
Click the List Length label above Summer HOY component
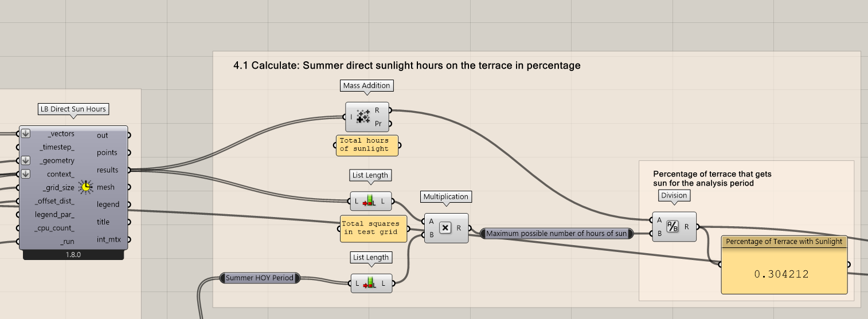tap(370, 257)
